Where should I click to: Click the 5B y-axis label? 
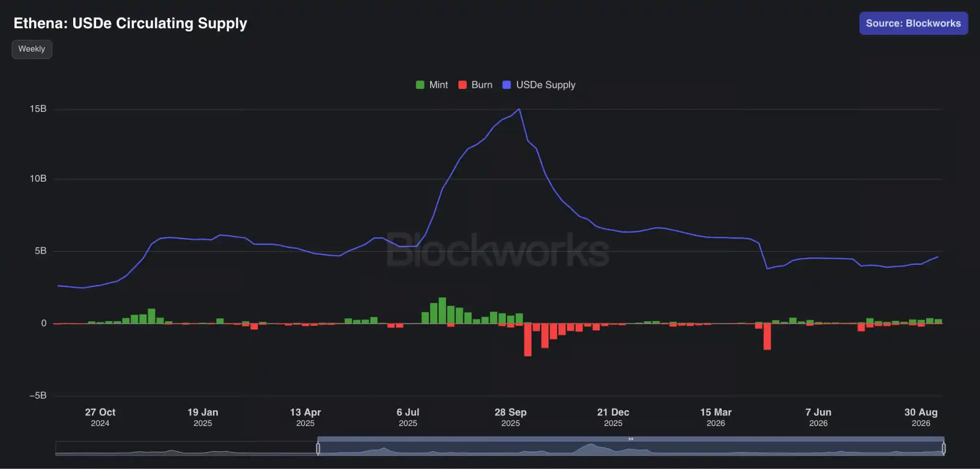[x=41, y=251]
